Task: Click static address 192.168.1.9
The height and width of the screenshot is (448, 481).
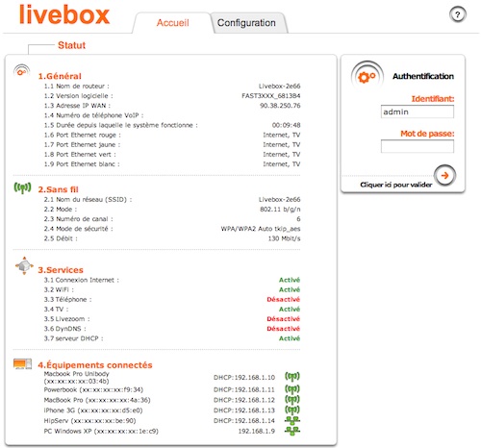Action: tap(256, 431)
